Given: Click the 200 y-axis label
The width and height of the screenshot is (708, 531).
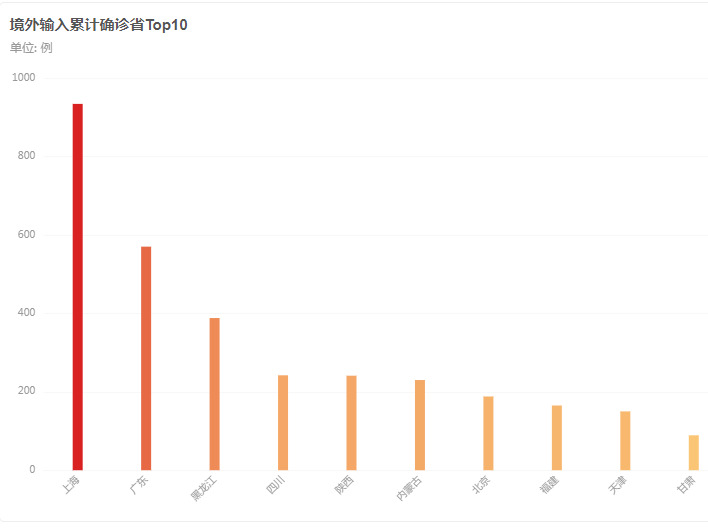Looking at the screenshot, I should [x=26, y=391].
